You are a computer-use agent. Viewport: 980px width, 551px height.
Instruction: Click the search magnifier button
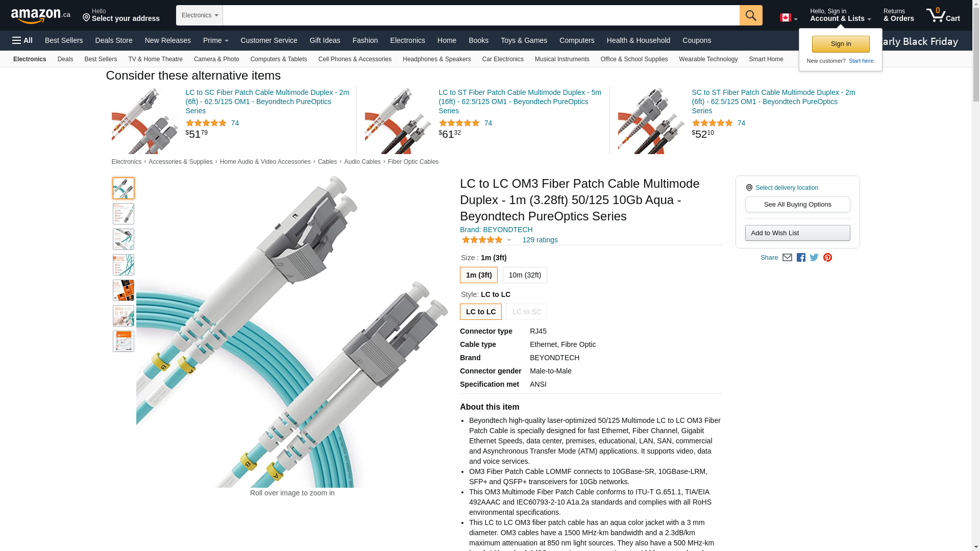click(x=751, y=15)
